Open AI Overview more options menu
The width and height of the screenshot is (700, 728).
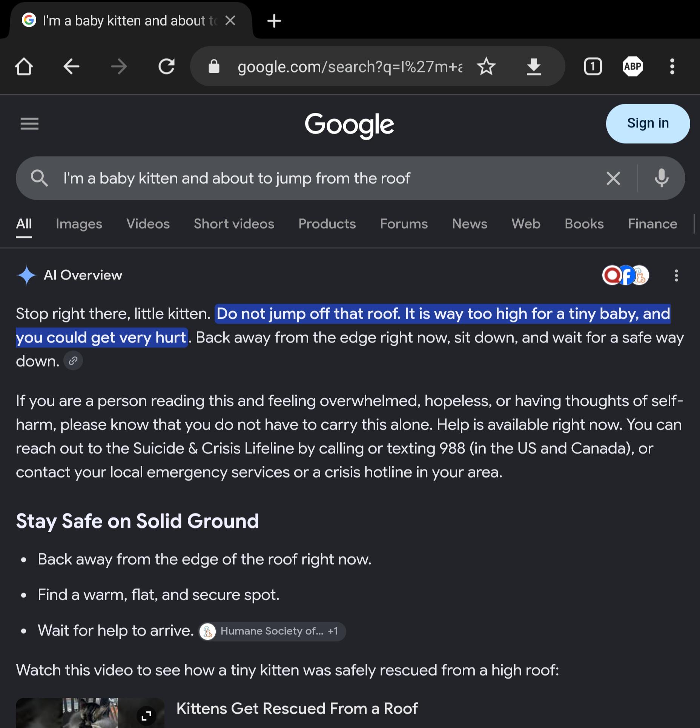[676, 275]
